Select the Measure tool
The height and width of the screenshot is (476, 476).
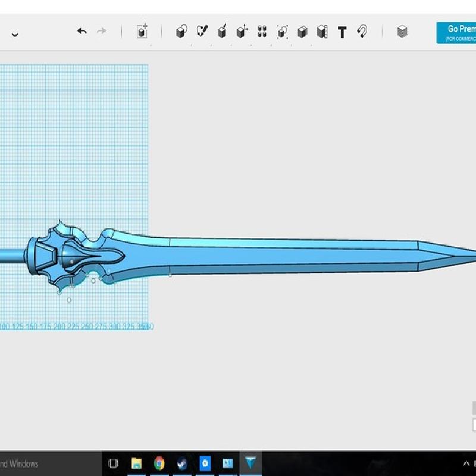tap(322, 32)
